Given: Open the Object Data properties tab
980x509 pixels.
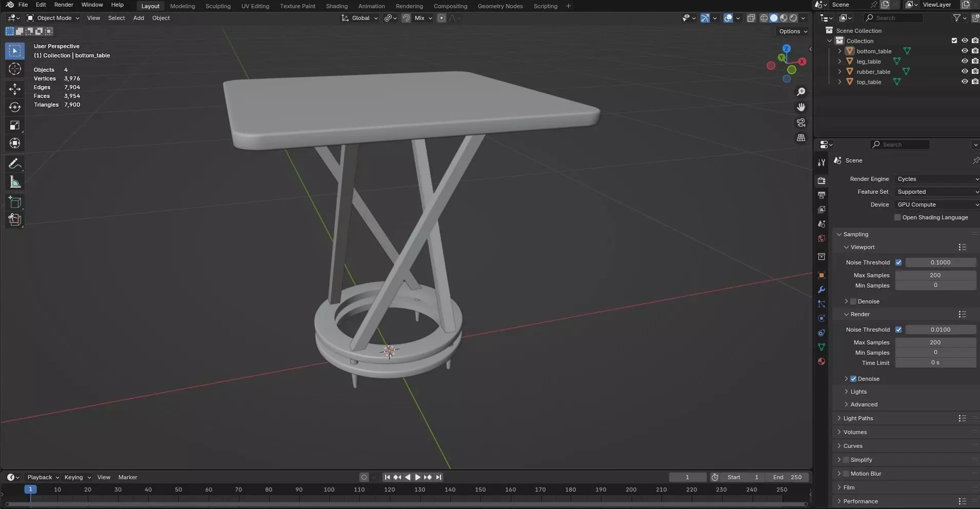Looking at the screenshot, I should click(x=822, y=347).
